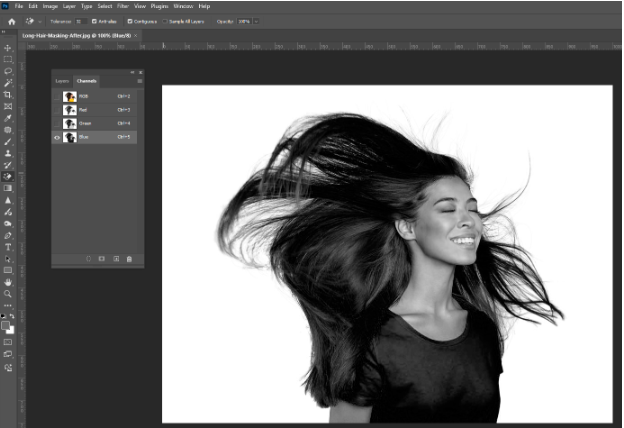Viewport: 624px width, 428px height.
Task: Delete the current channel
Action: [129, 259]
